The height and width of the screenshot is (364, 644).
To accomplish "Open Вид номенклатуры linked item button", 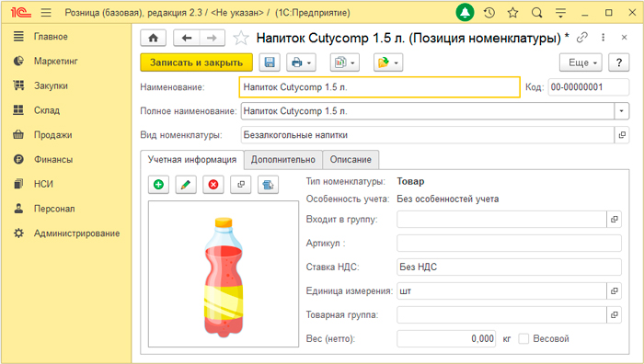I will pos(622,135).
